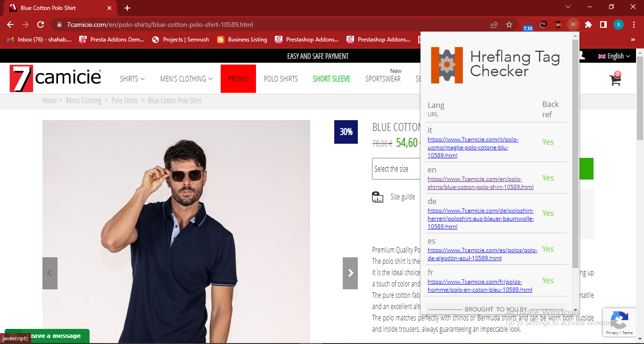Reload the current page
The height and width of the screenshot is (344, 644).
point(41,25)
